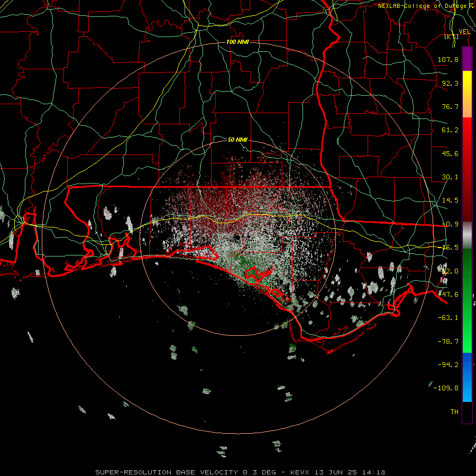This screenshot has width=476, height=476.
Task: Click the -78.7 velocity scale value
Action: [448, 342]
